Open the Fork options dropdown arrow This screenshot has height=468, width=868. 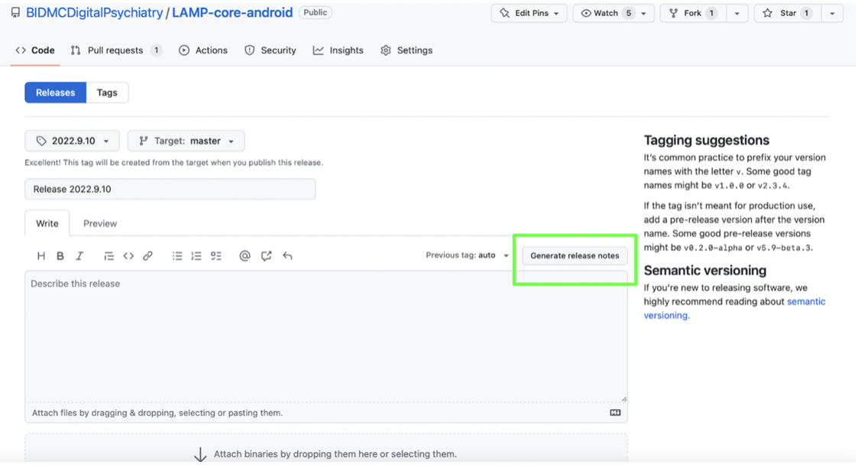(737, 13)
